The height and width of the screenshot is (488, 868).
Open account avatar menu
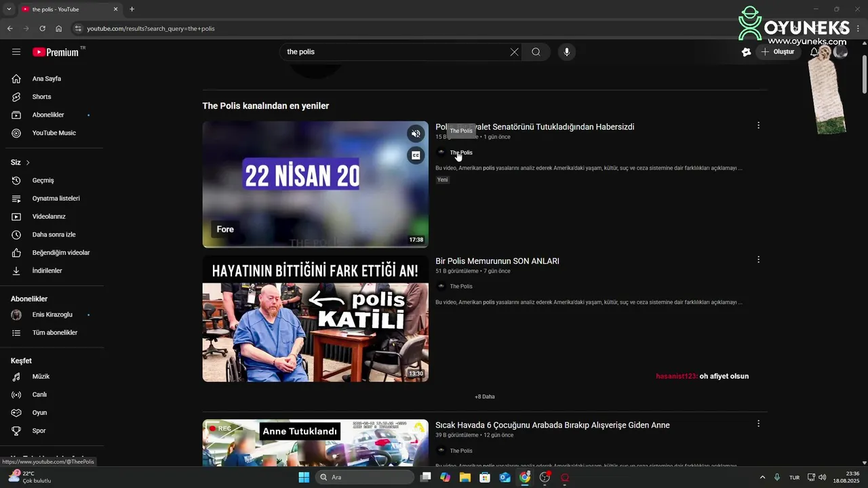coord(841,52)
